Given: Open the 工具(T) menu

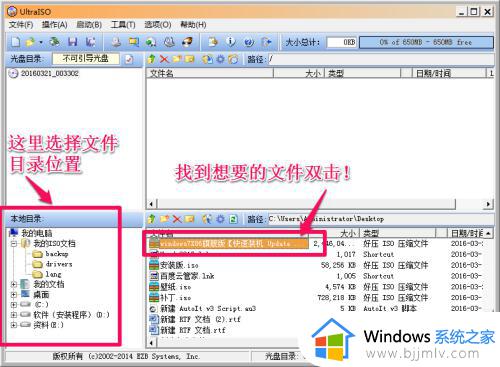Looking at the screenshot, I should point(123,25).
